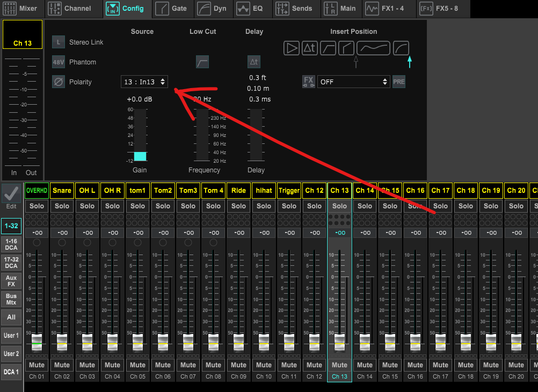Click the FX insert icon
The height and width of the screenshot is (392, 538).
tap(308, 82)
